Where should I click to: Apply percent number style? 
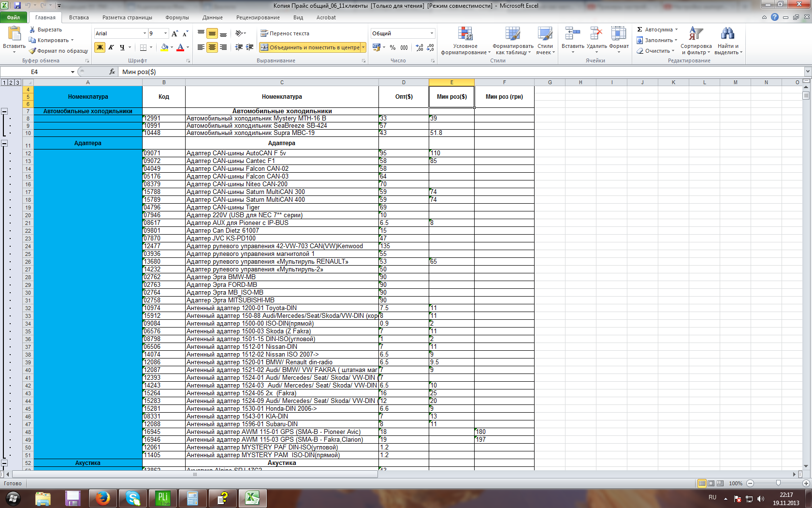click(392, 47)
